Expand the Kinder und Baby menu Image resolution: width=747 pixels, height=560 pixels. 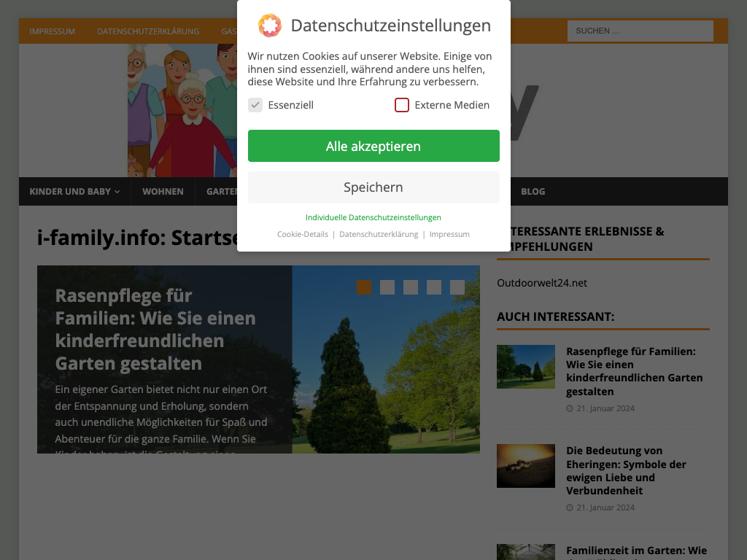[74, 192]
